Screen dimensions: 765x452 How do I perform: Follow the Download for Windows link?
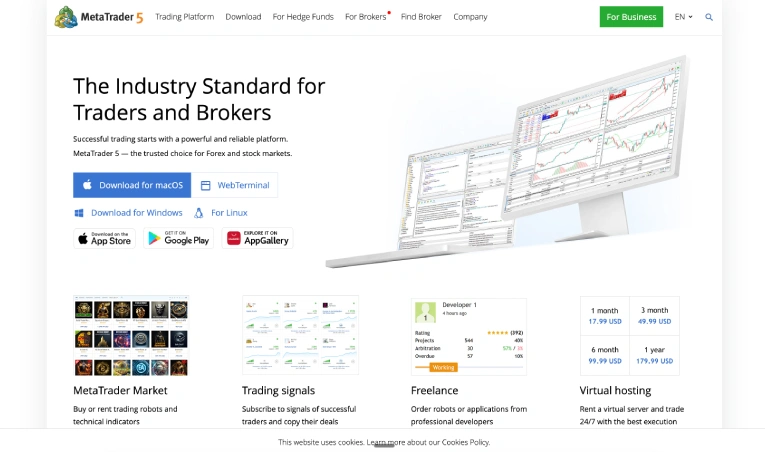click(x=137, y=213)
